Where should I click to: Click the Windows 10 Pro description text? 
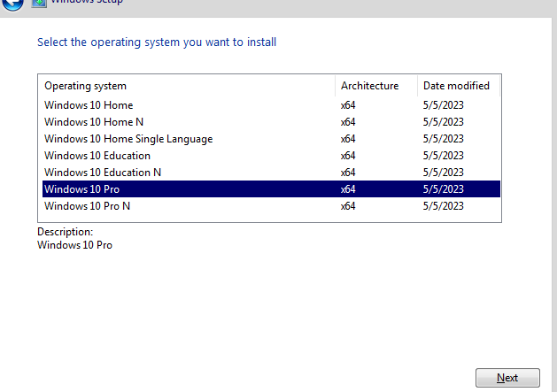tap(75, 245)
